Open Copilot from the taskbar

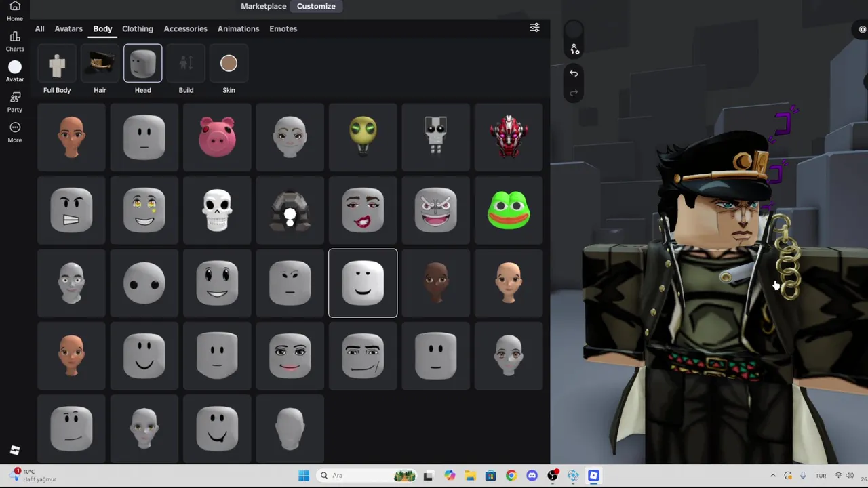pos(450,476)
